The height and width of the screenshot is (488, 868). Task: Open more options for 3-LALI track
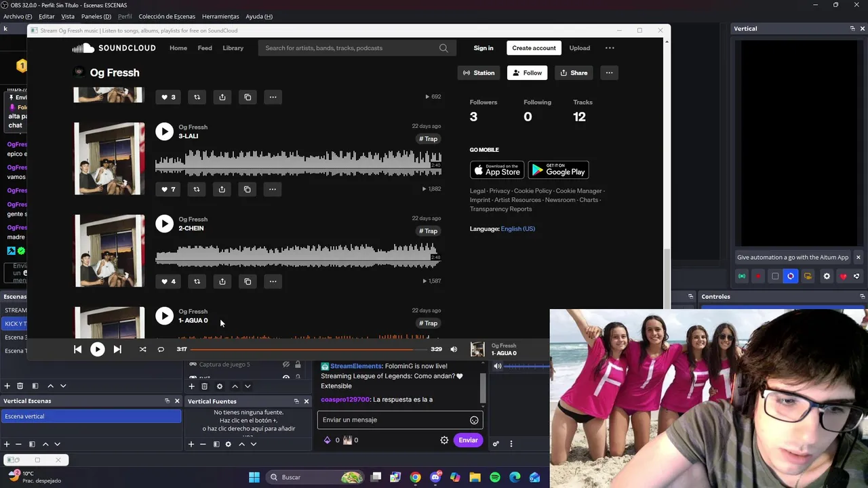pos(273,189)
